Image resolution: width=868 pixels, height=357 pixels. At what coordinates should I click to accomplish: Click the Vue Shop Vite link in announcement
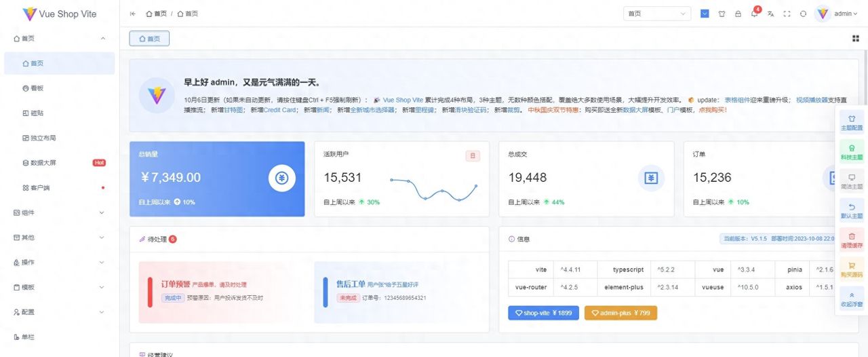click(x=403, y=100)
